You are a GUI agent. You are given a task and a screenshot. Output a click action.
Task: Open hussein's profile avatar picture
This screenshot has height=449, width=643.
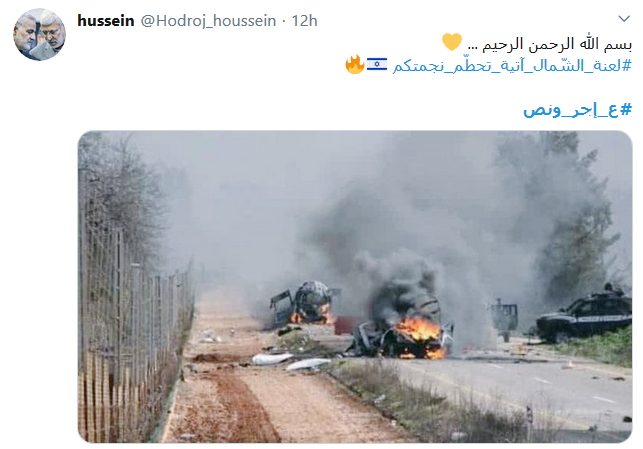(39, 34)
